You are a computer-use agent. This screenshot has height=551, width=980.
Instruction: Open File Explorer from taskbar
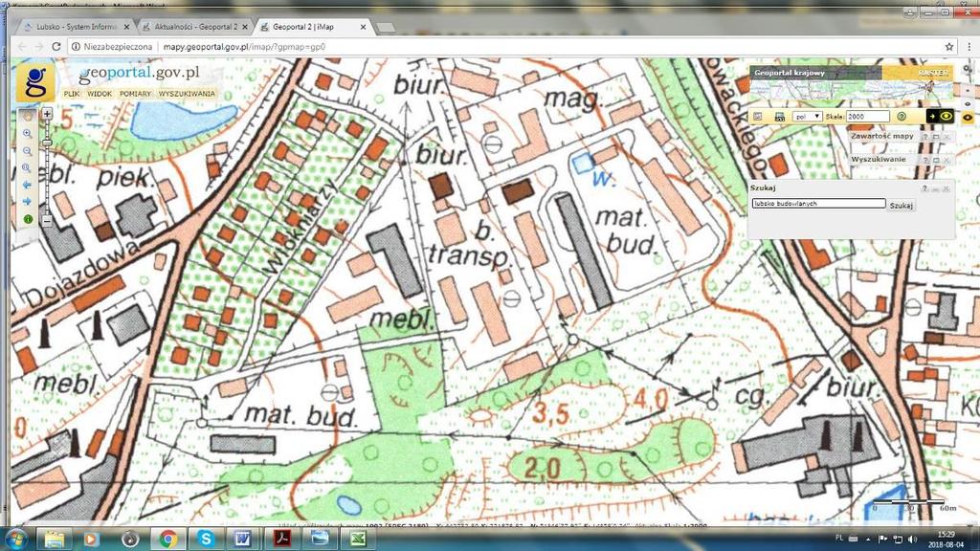point(54,538)
